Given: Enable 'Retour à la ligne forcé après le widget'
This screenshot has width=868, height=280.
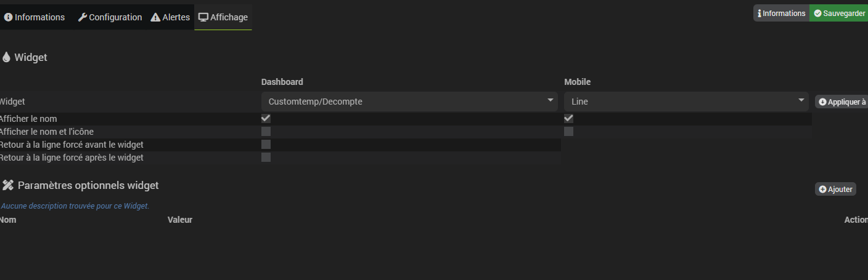Looking at the screenshot, I should tap(266, 158).
